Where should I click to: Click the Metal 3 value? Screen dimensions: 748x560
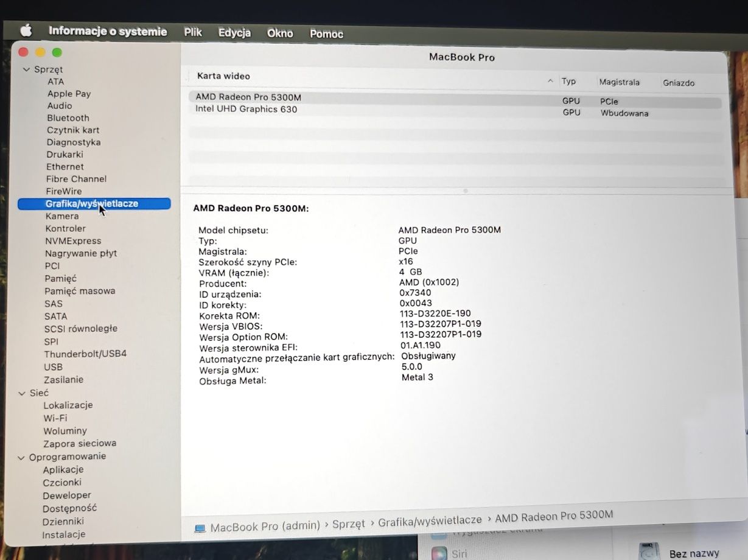tap(418, 377)
